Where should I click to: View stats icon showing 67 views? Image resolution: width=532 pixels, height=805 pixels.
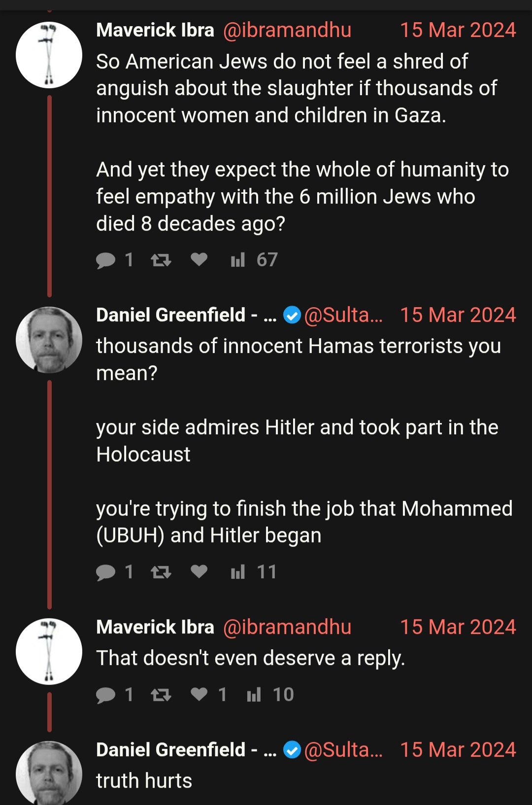pyautogui.click(x=237, y=260)
